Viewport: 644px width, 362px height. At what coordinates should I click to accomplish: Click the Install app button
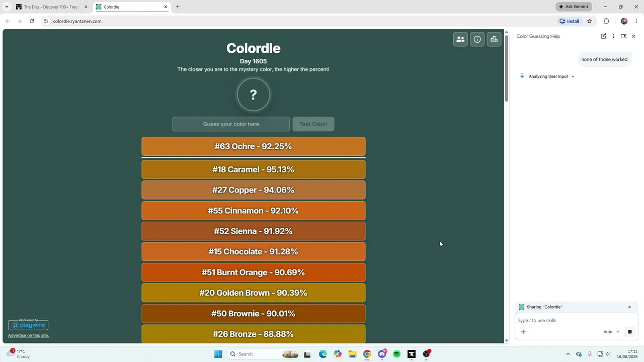[569, 21]
